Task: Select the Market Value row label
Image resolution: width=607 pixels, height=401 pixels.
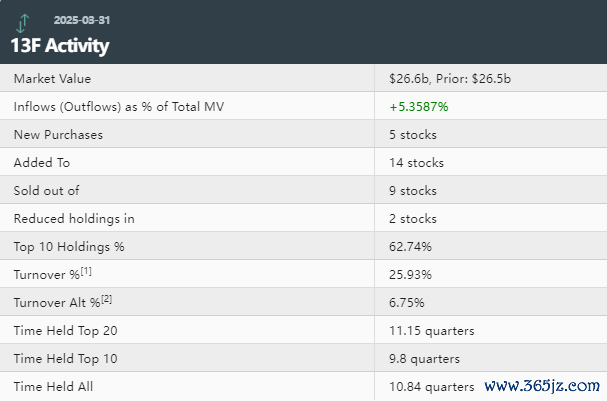Action: pyautogui.click(x=53, y=79)
